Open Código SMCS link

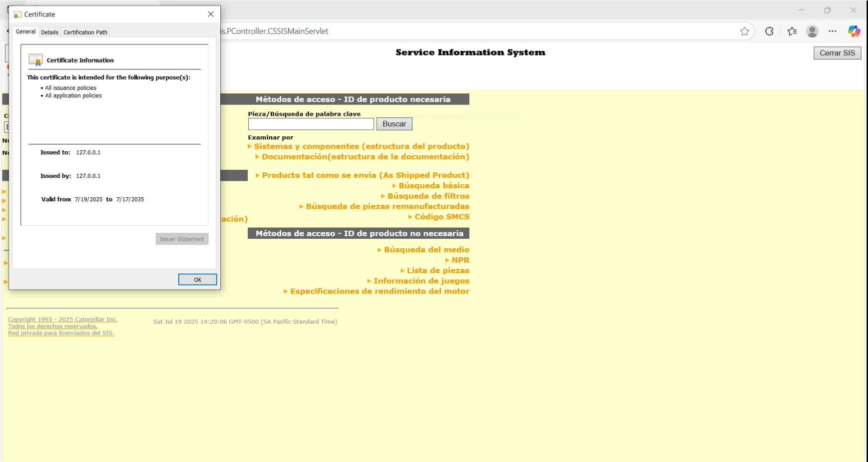point(442,217)
